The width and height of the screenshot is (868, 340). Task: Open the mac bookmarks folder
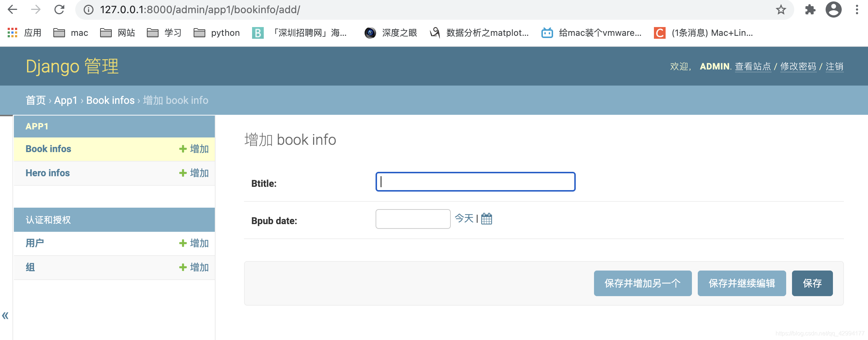[x=71, y=33]
